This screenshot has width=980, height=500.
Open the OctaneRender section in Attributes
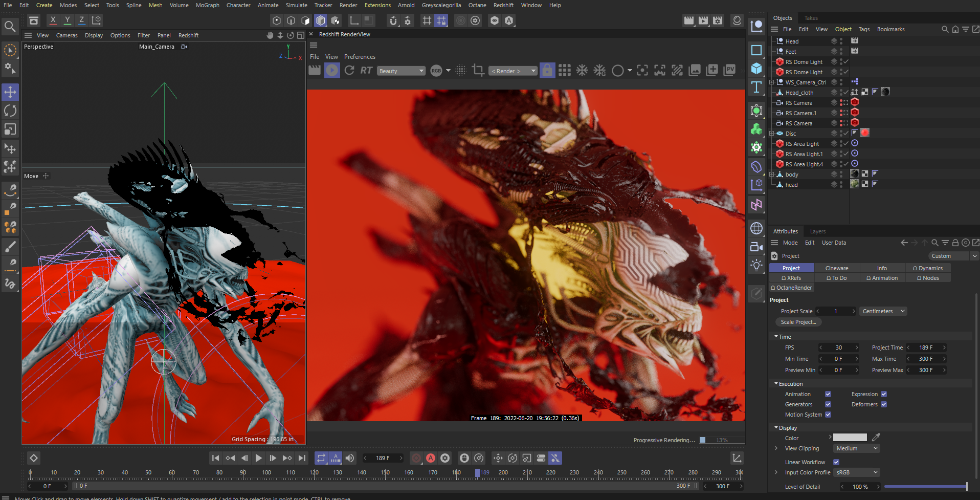(791, 287)
